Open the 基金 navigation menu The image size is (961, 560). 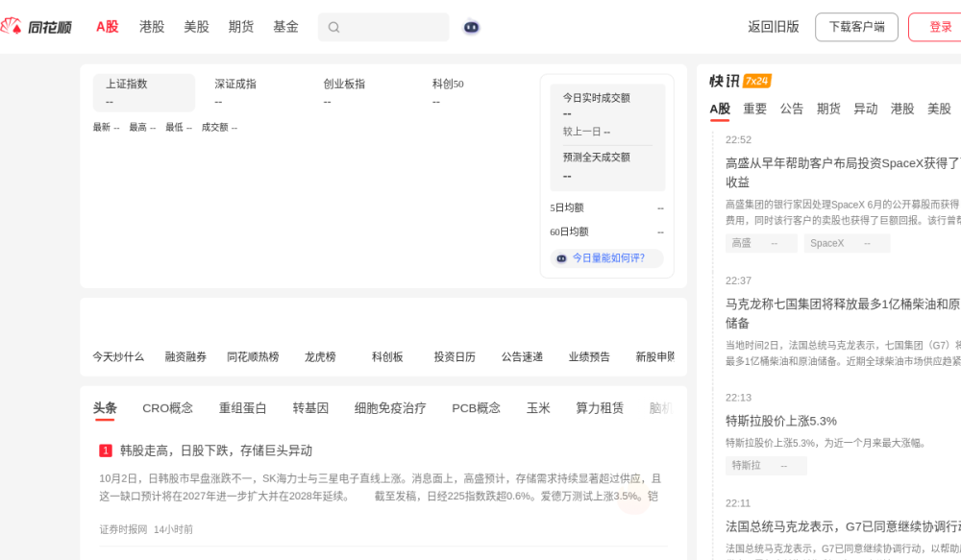pos(285,27)
